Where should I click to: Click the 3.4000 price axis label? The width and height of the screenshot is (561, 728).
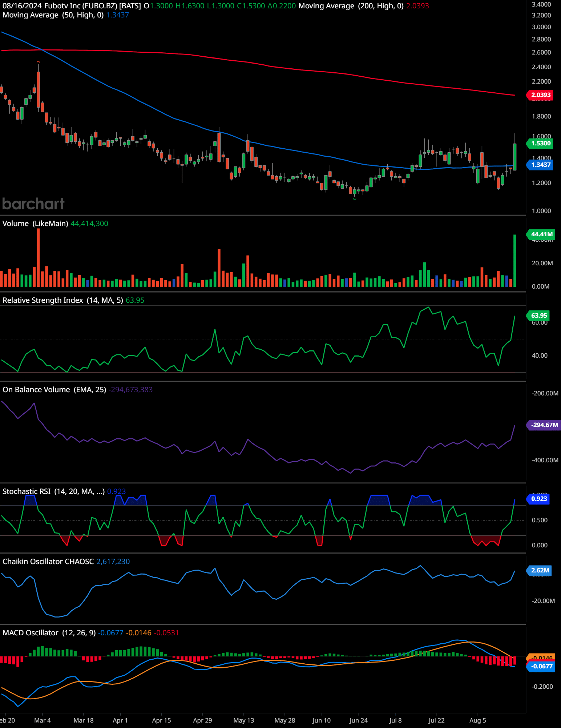tap(541, 4)
